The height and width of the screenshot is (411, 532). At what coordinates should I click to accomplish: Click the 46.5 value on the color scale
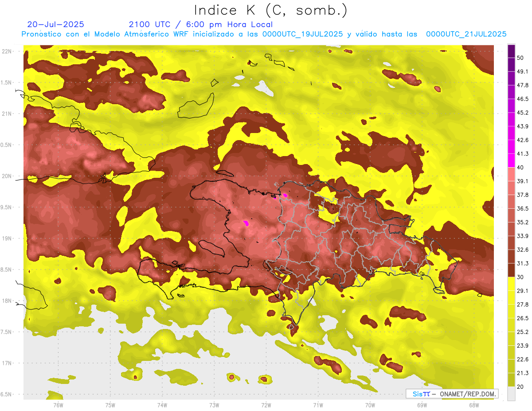point(523,99)
